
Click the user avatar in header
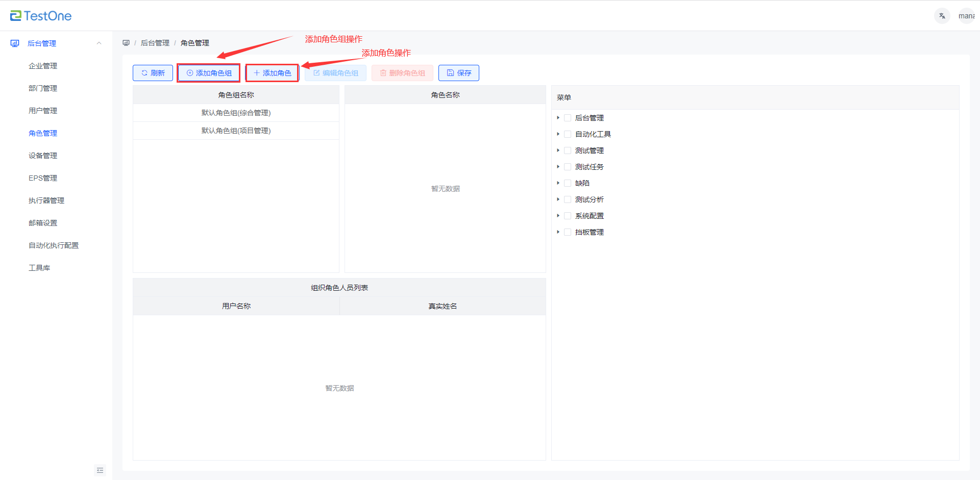966,16
